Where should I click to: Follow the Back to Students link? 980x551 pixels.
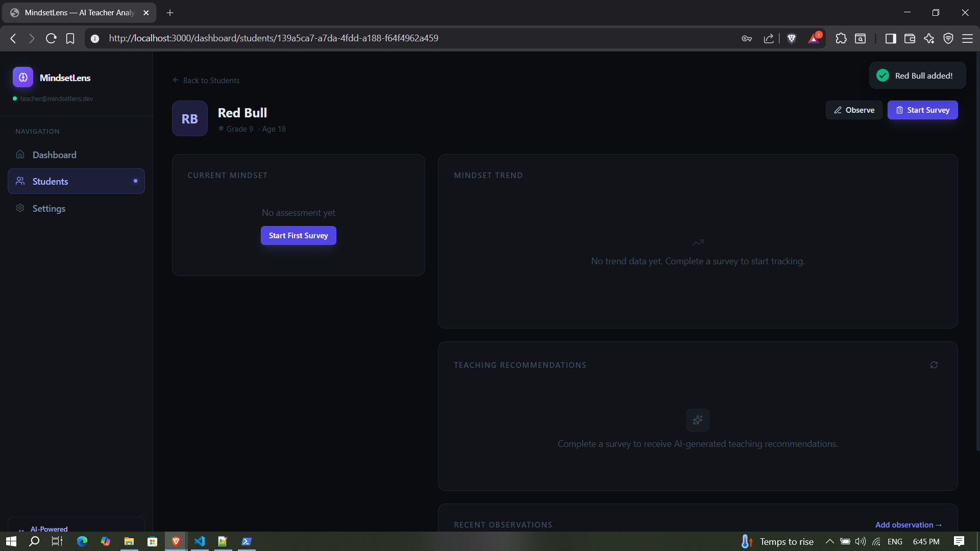[x=206, y=81]
